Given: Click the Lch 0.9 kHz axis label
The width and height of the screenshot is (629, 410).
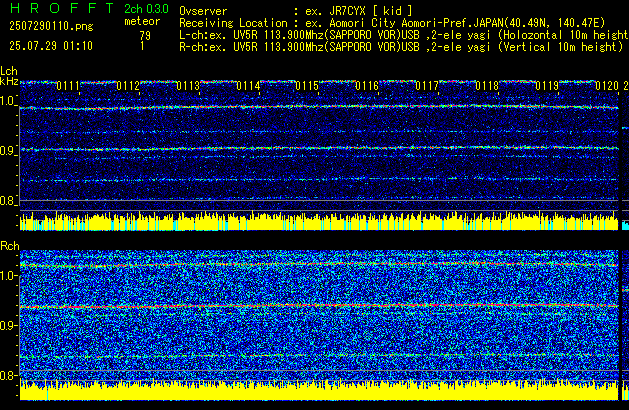Looking at the screenshot, I should point(7,151).
